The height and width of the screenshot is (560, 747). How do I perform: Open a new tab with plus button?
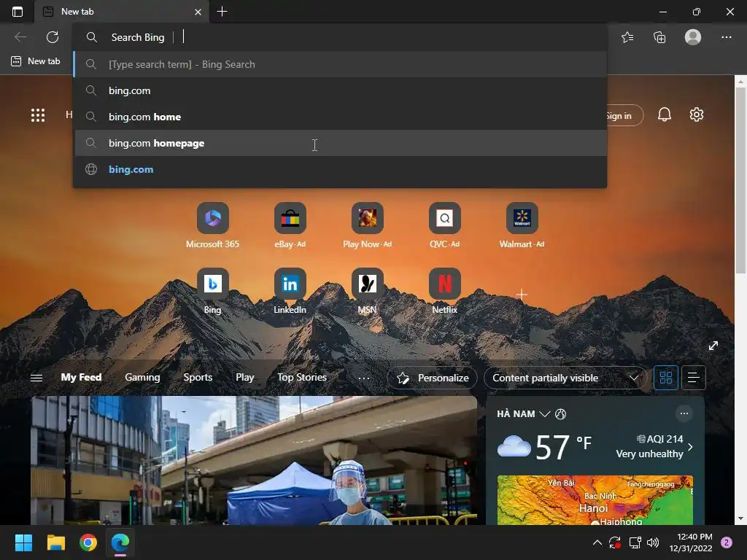(x=222, y=12)
